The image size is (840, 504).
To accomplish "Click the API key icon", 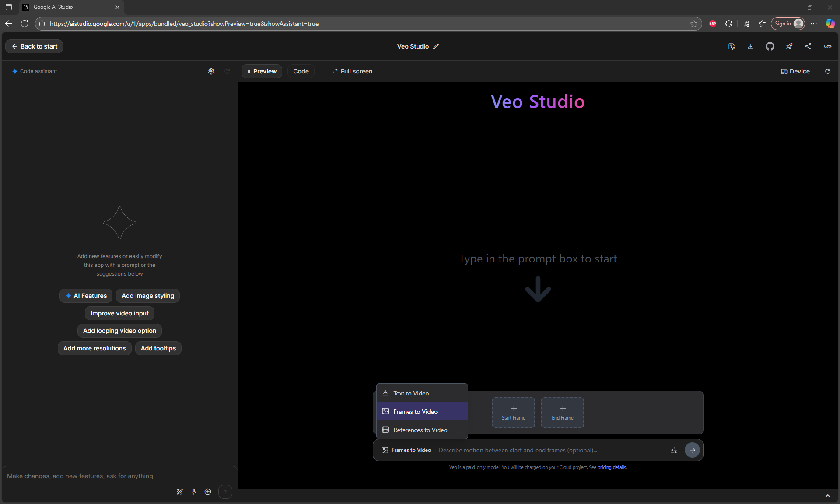I will [827, 46].
